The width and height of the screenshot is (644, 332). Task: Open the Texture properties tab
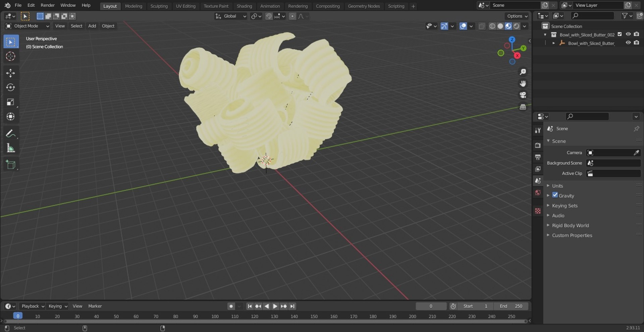[x=538, y=211]
